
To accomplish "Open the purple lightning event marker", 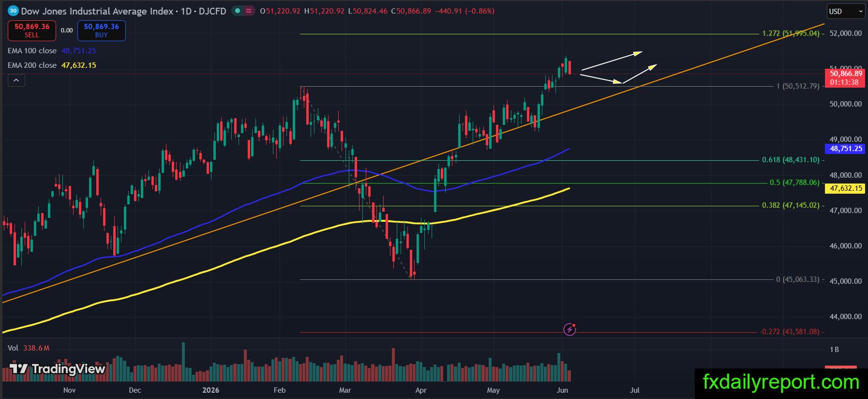I will [570, 330].
